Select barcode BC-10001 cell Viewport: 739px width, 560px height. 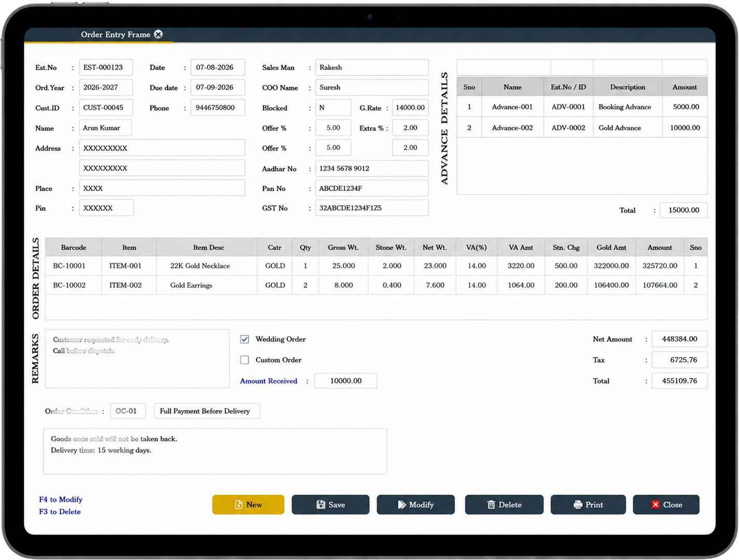[x=73, y=266]
